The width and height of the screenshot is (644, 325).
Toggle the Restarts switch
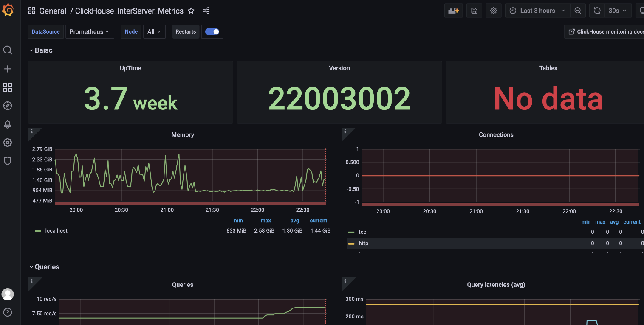212,31
